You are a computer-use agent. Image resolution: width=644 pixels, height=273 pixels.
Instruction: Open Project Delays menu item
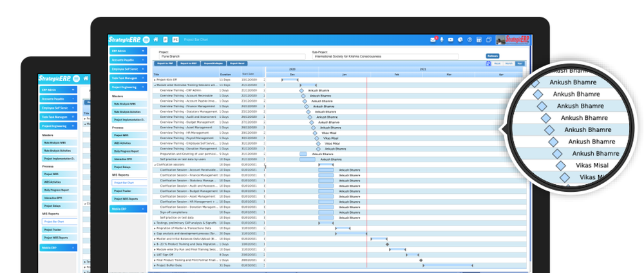coord(129,167)
